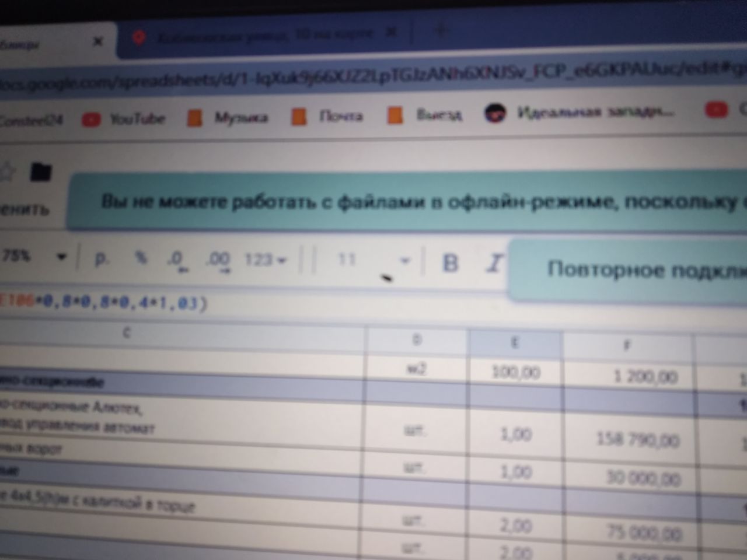The width and height of the screenshot is (747, 560).
Task: Close the map browser tab
Action: [x=392, y=32]
